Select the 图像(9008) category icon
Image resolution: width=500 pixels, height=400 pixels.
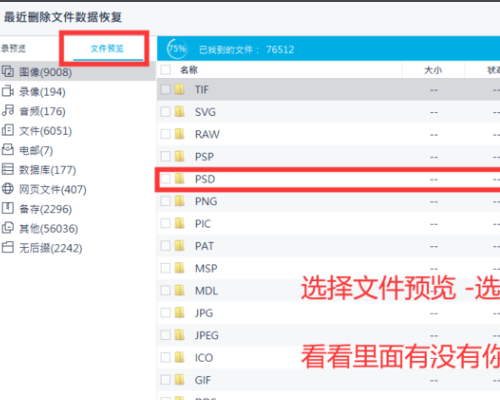[8, 72]
